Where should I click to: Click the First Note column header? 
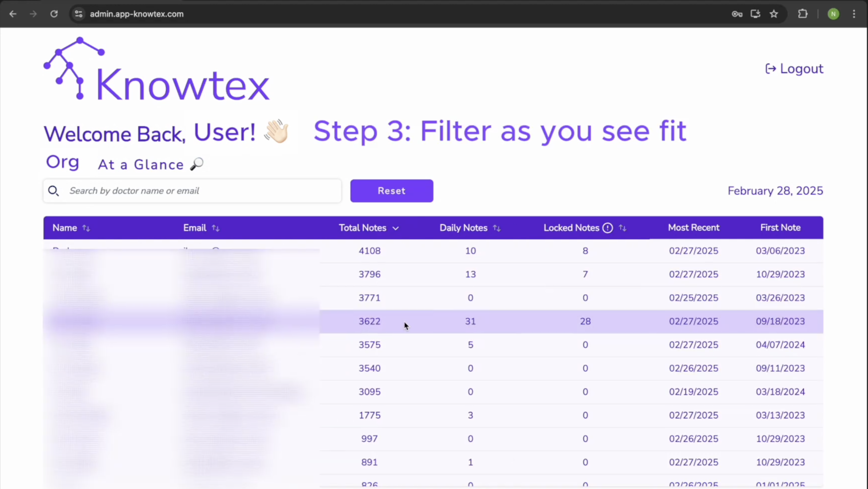click(x=780, y=228)
